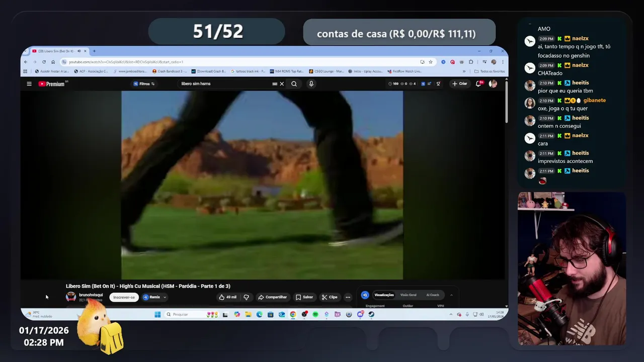
Task: Clear the YouTube search text with the X
Action: pyautogui.click(x=282, y=84)
